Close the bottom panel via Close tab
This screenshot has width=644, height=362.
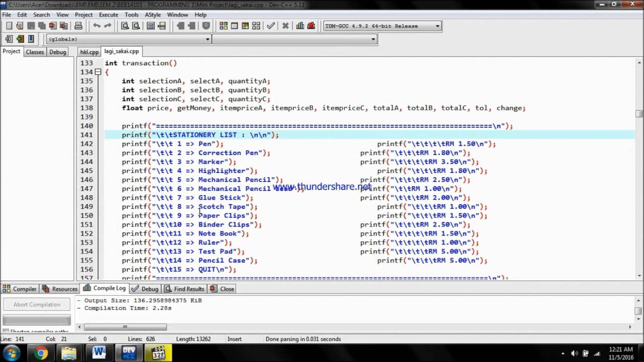pos(222,289)
